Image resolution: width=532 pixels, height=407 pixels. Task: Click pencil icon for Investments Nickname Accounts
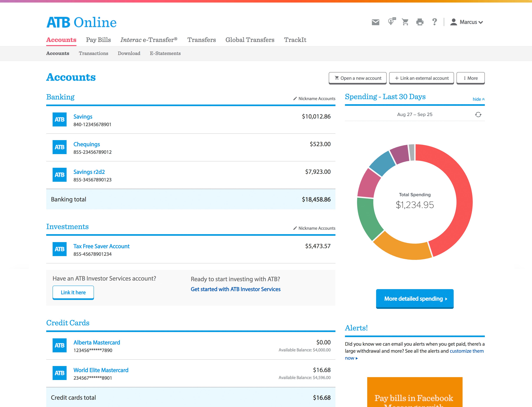[x=295, y=228]
